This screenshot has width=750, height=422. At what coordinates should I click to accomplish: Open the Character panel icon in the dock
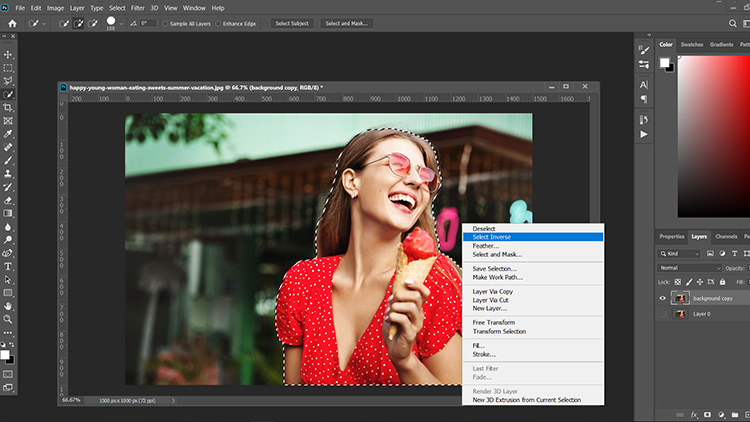tap(644, 85)
